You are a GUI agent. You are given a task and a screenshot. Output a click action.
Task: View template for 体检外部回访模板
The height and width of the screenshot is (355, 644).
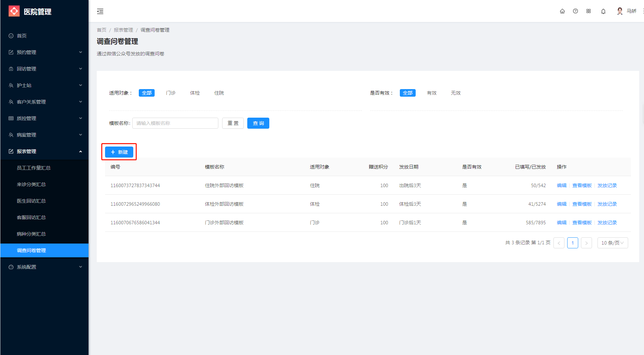point(582,204)
